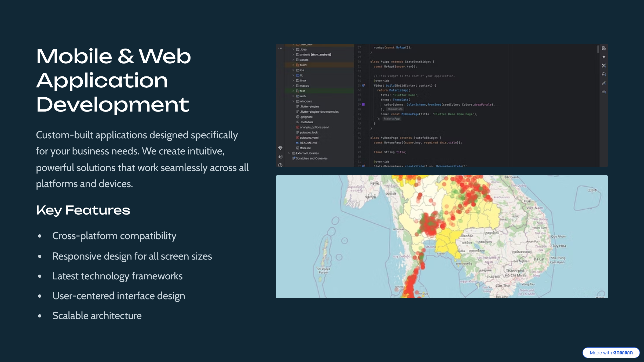The image size is (644, 362).
Task: Click the pencil edit icon in right sidebar
Action: click(604, 83)
